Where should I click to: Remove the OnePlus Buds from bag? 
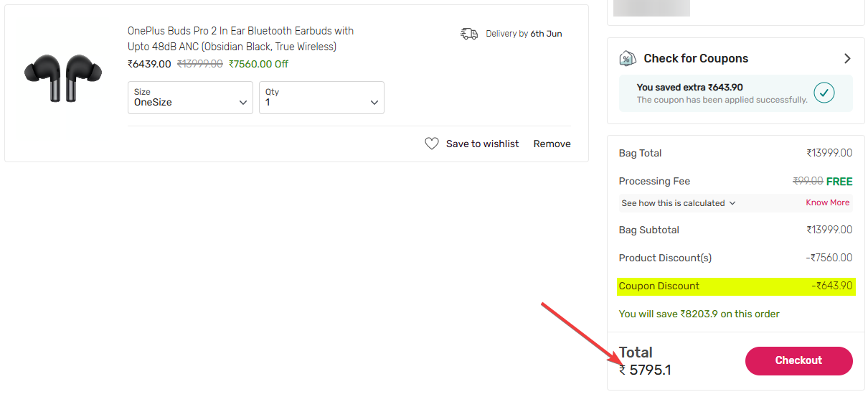pyautogui.click(x=552, y=144)
